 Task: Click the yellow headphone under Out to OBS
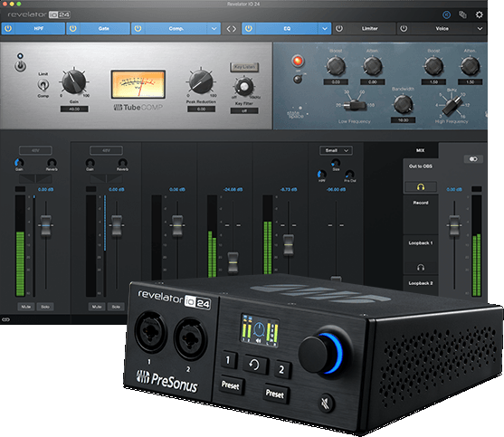[x=421, y=187]
